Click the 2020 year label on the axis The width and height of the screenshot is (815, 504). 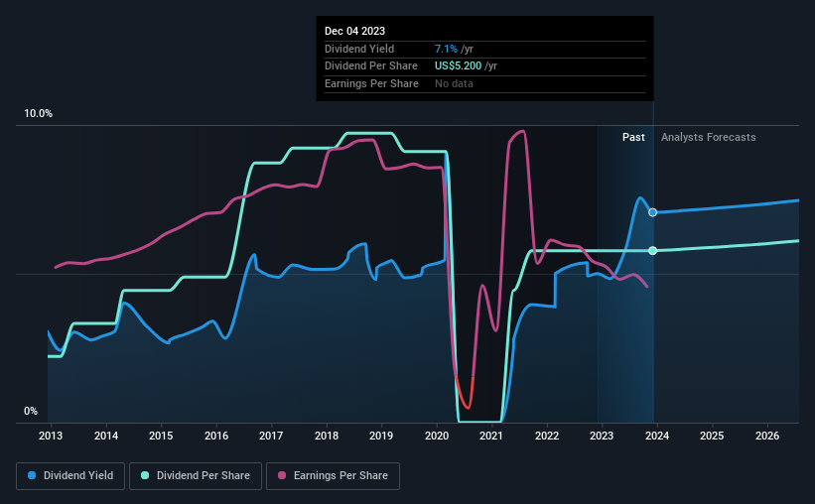coord(437,436)
